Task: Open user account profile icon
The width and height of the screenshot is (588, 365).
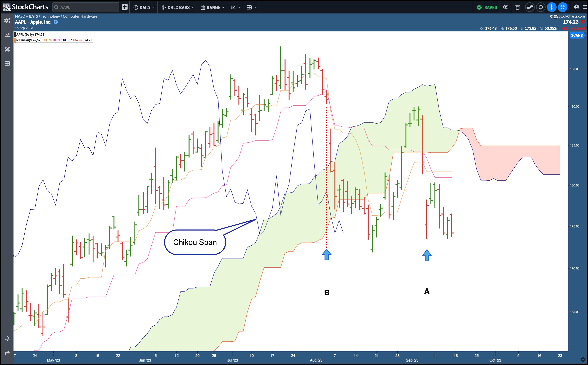Action: pyautogui.click(x=576, y=7)
